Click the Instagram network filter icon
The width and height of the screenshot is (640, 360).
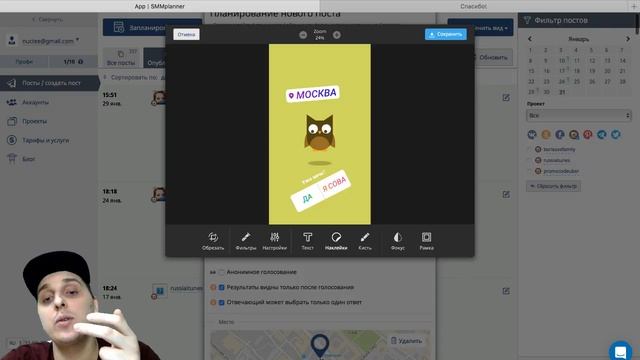click(x=574, y=134)
